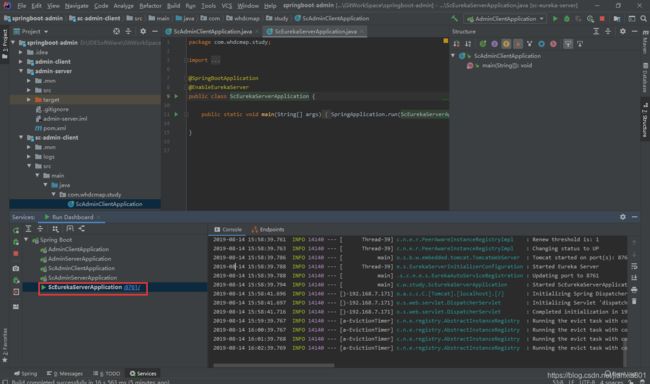
Task: Run the selected configuration with green play
Action: click(x=555, y=19)
